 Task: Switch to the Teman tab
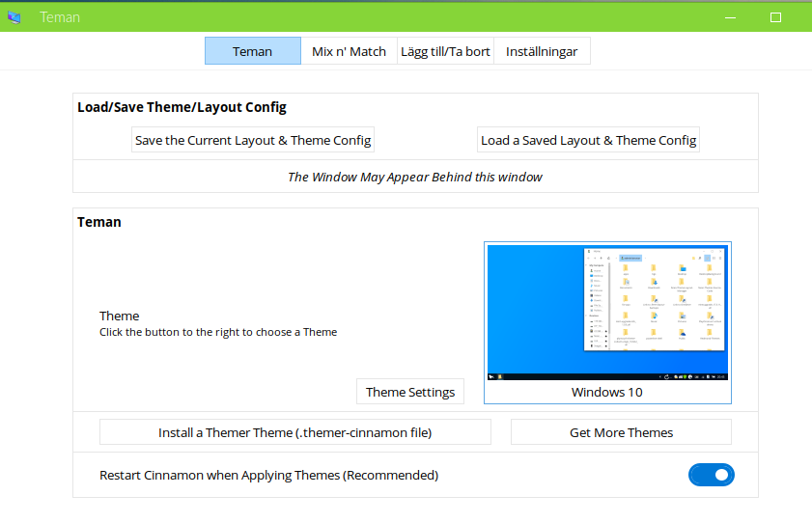coord(252,51)
